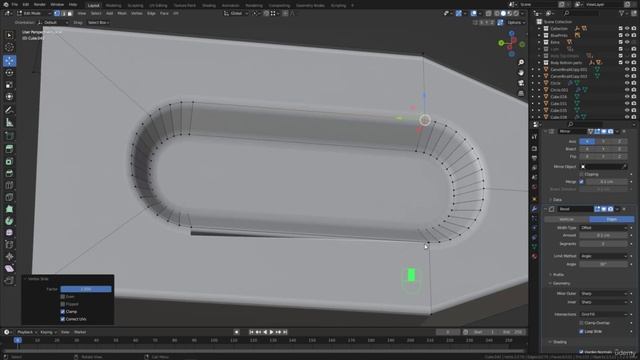Select Edges mode in Bevel modifier
Viewport: 640px width, 360px height.
[x=611, y=220]
